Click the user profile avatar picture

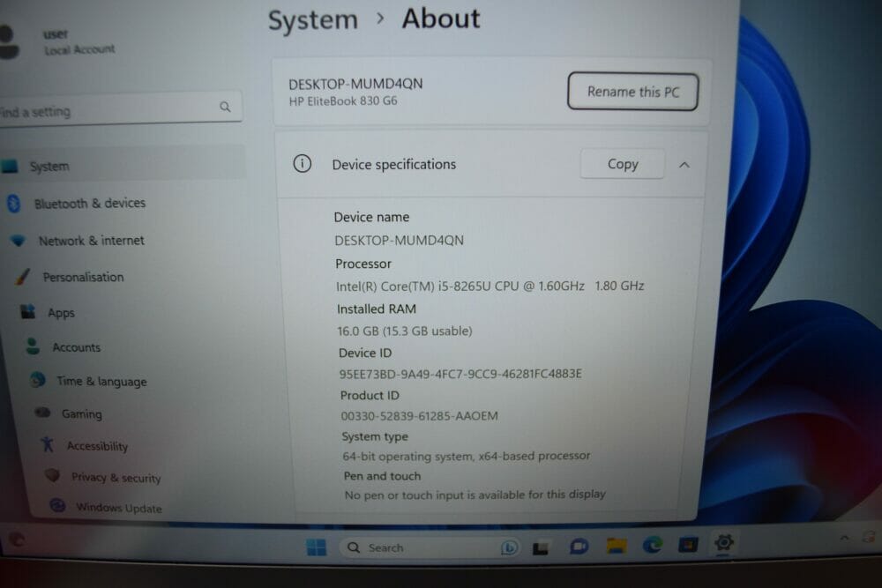point(9,41)
